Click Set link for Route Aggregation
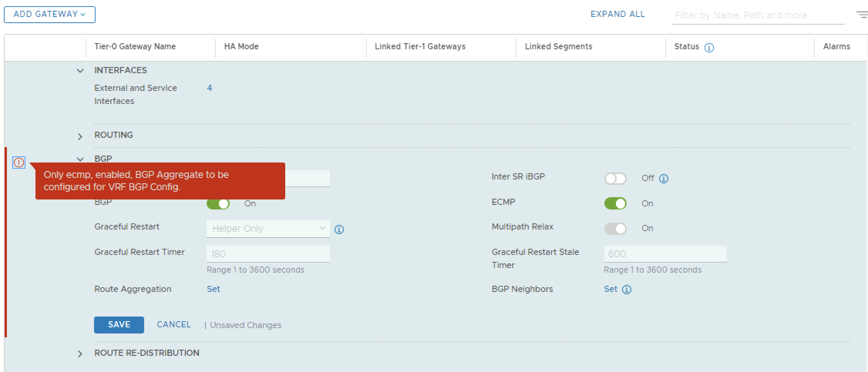Viewport: 868px width, 372px height. click(213, 289)
